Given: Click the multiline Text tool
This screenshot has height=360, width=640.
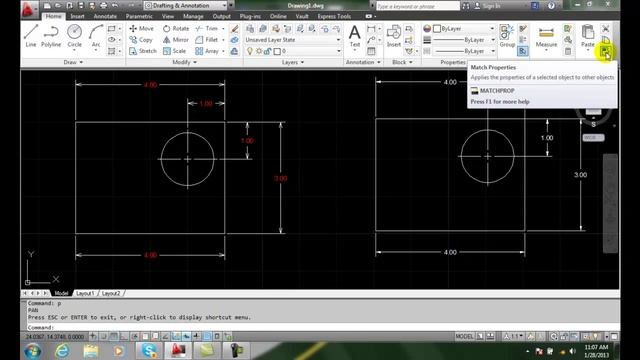Looking at the screenshot, I should [355, 36].
